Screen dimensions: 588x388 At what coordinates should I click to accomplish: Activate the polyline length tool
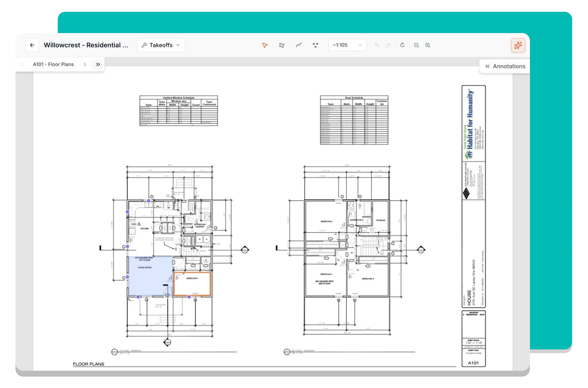(298, 45)
